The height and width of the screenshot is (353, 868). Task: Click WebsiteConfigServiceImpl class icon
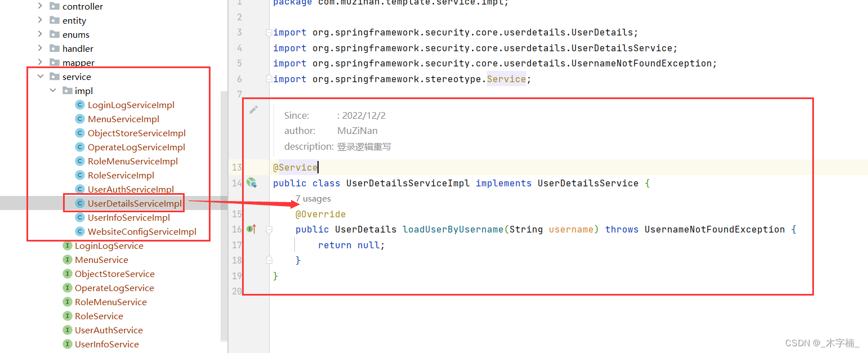(80, 231)
